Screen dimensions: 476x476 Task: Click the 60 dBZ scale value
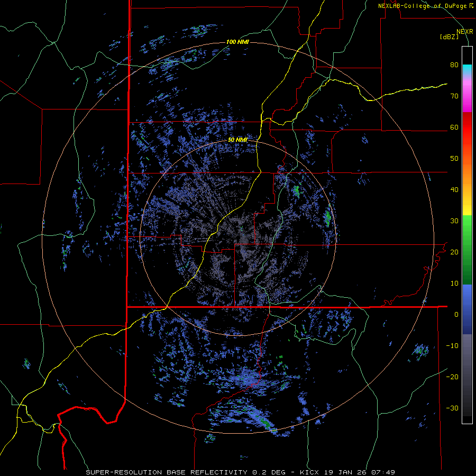tap(454, 127)
